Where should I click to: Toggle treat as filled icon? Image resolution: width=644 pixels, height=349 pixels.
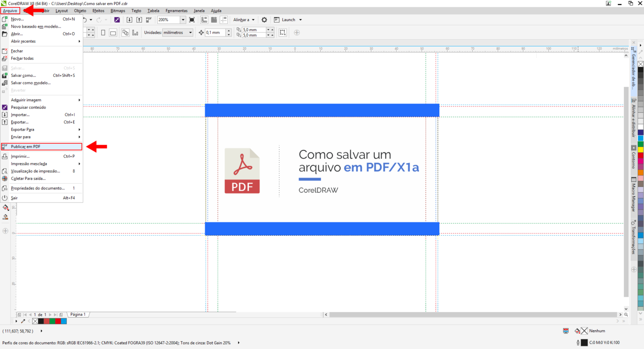[x=282, y=33]
